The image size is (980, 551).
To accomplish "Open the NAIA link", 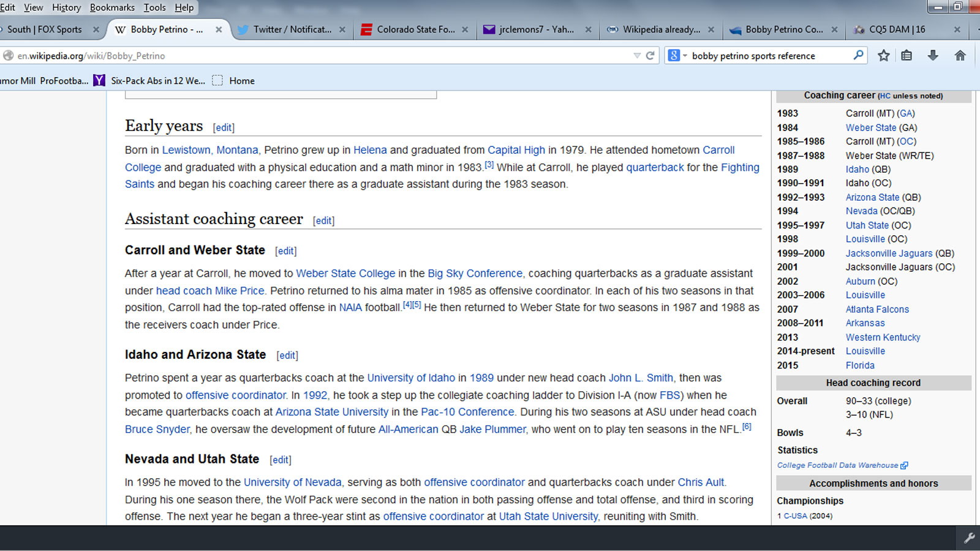I will point(350,307).
